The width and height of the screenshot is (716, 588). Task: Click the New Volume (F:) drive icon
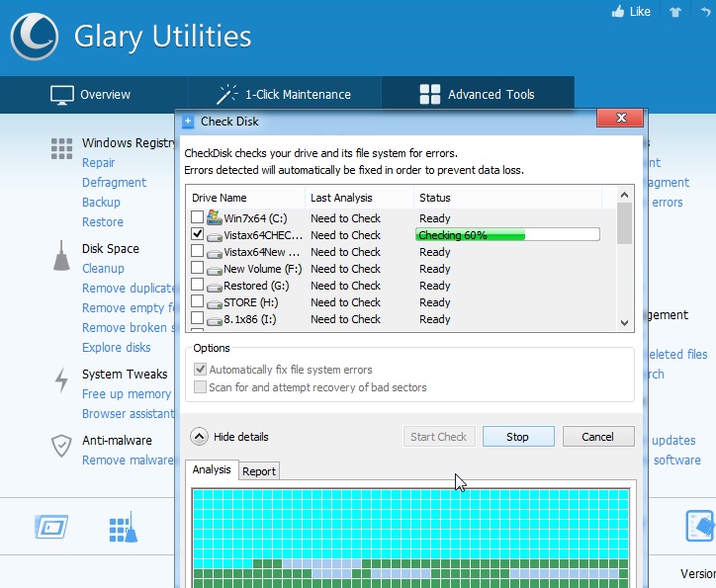coord(215,271)
